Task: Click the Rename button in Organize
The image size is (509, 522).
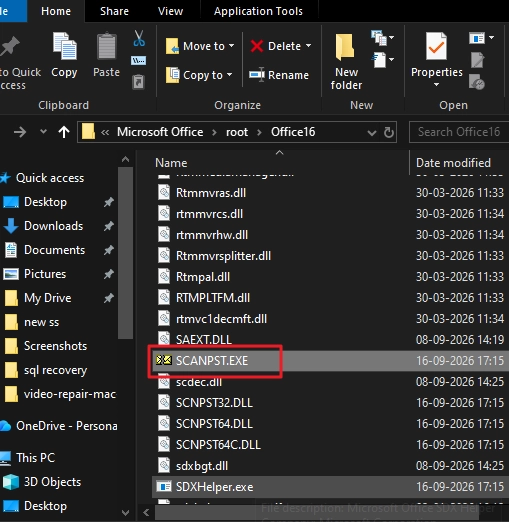Action: 279,75
